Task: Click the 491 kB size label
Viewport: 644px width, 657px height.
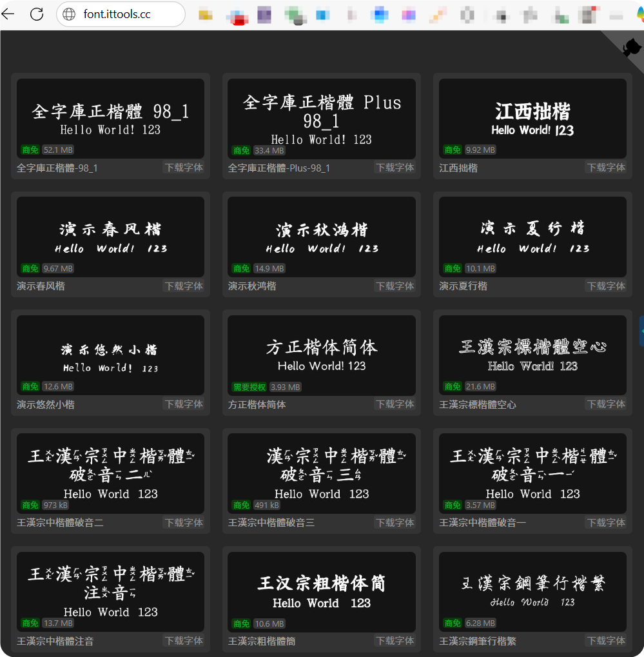Action: (267, 505)
